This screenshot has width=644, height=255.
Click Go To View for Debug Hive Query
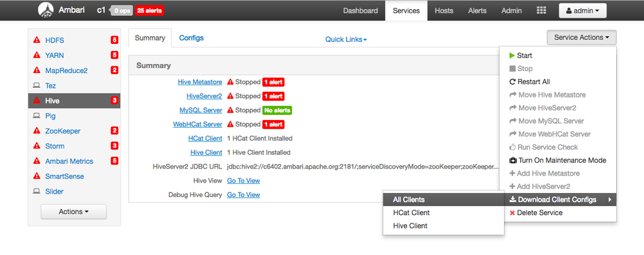point(243,194)
